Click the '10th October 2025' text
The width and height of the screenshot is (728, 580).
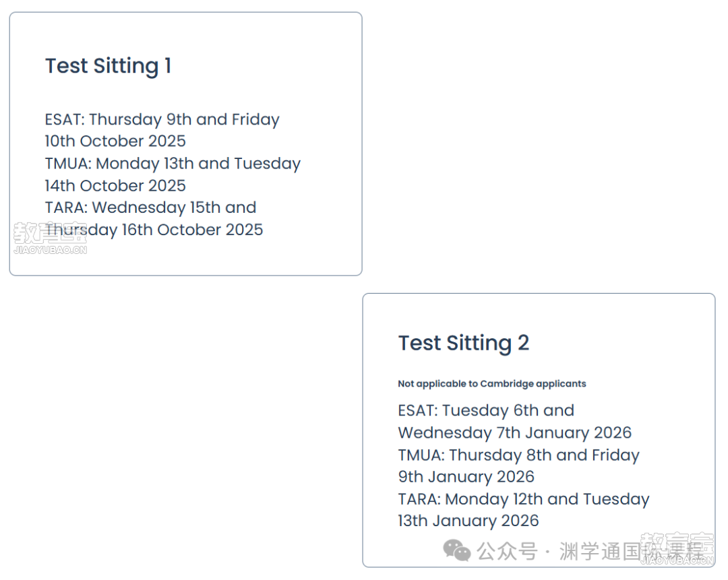[115, 141]
